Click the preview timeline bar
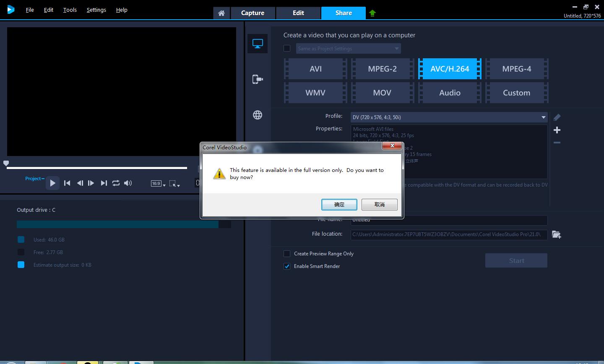The width and height of the screenshot is (604, 364). 97,168
